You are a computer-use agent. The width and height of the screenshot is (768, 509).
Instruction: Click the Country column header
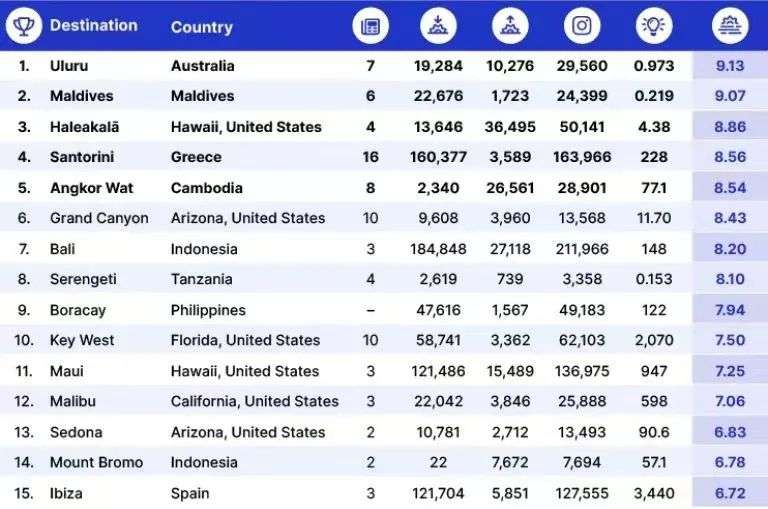click(201, 27)
